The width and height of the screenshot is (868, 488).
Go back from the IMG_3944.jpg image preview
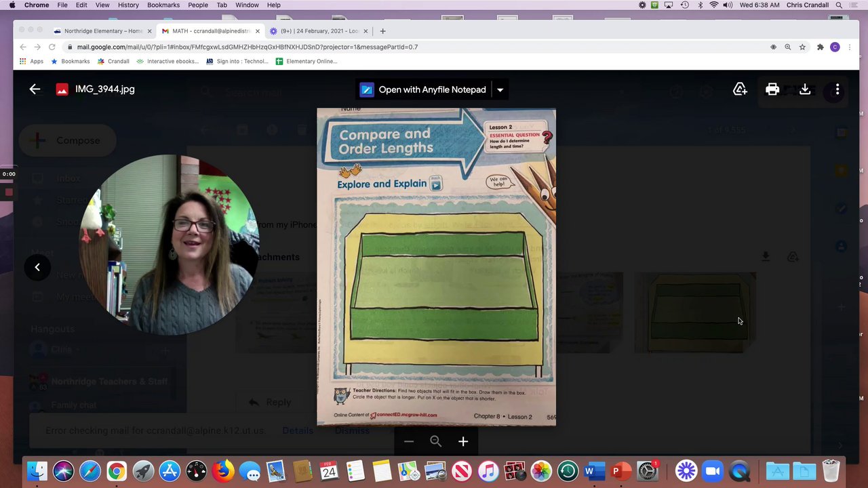click(35, 89)
